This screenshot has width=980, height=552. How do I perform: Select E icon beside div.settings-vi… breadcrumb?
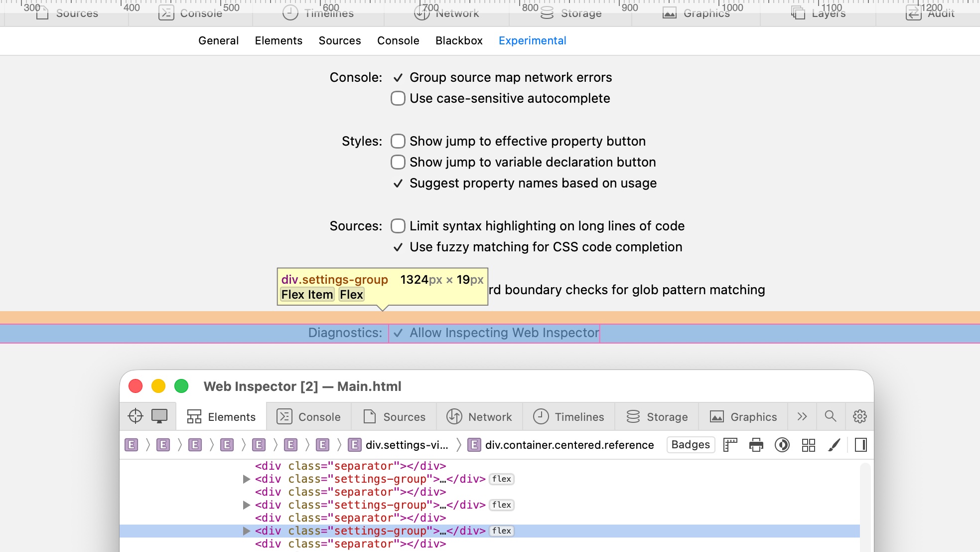pyautogui.click(x=355, y=444)
